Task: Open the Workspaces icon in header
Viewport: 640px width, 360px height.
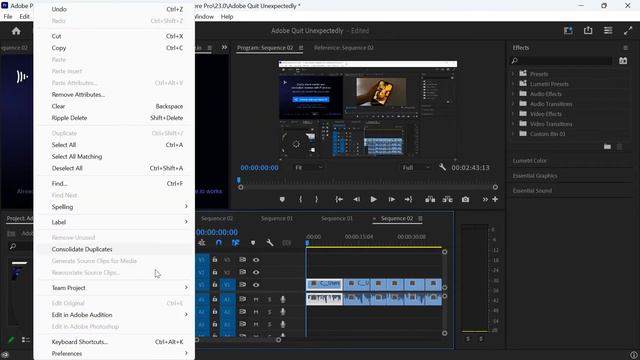Action: click(568, 31)
